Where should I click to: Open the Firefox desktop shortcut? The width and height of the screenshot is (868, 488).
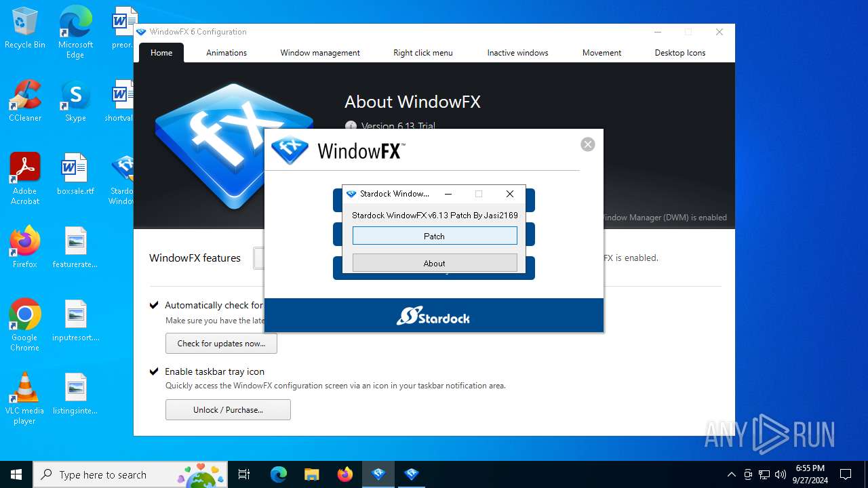click(x=25, y=247)
